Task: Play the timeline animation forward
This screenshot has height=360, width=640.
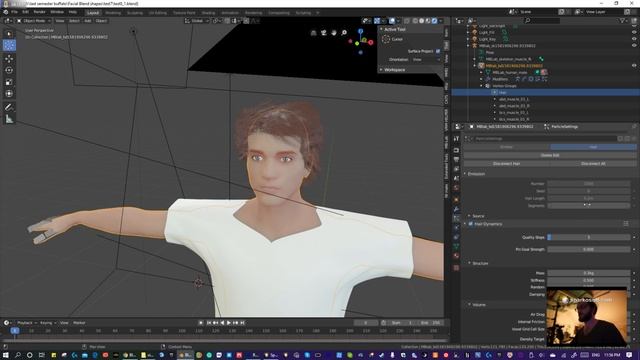Action: 229,323
